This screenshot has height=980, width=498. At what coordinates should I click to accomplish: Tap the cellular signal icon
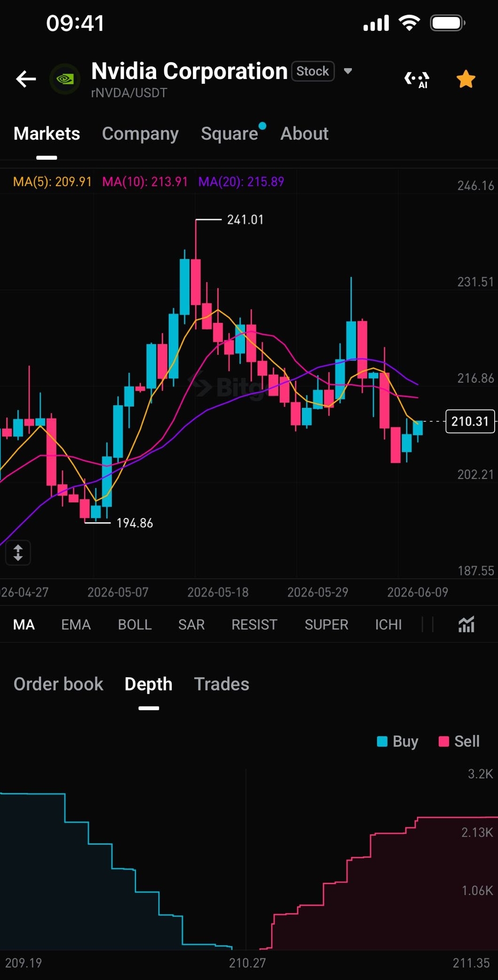(376, 23)
